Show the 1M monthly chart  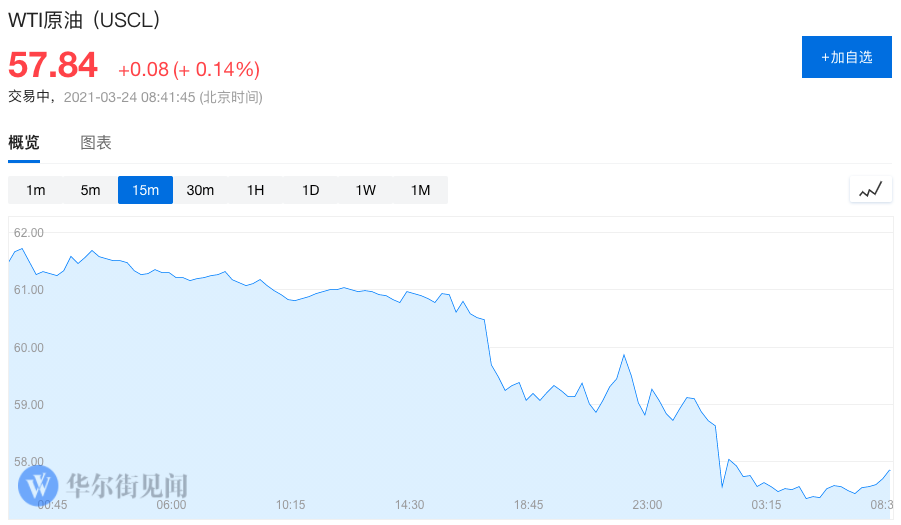421,190
